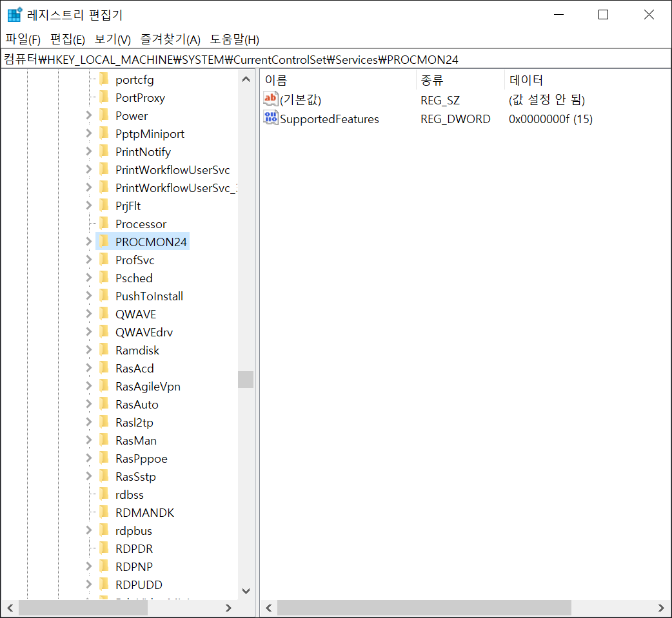
Task: Click the tree vertical scrollbar thumb
Action: (246, 380)
